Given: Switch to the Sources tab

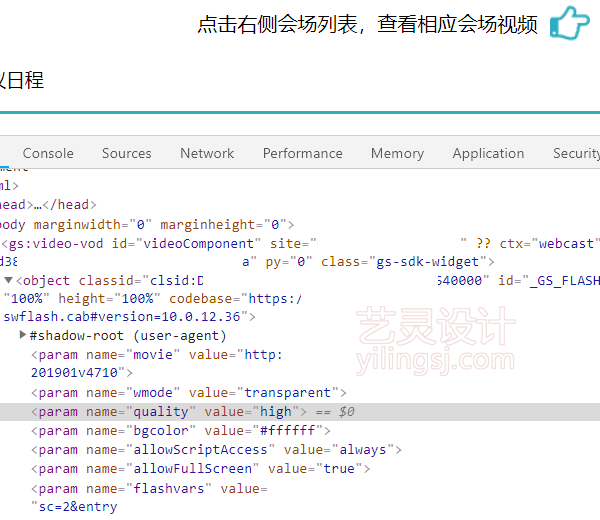Looking at the screenshot, I should point(127,153).
